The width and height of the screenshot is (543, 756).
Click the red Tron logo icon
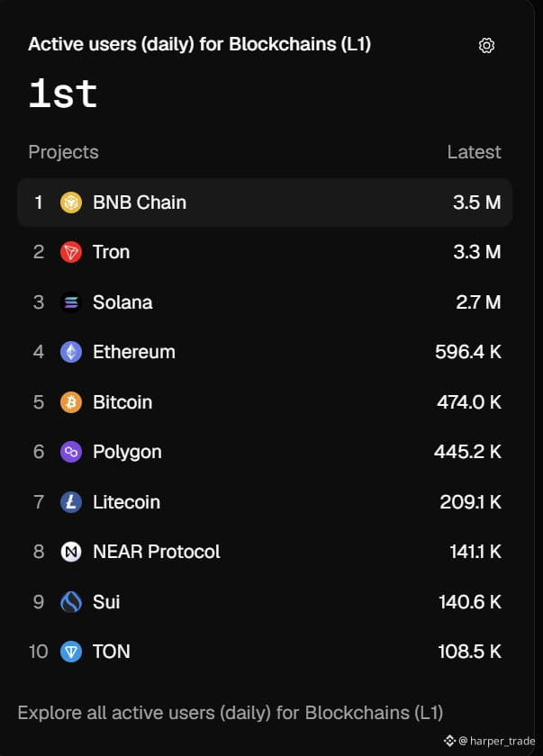71,252
